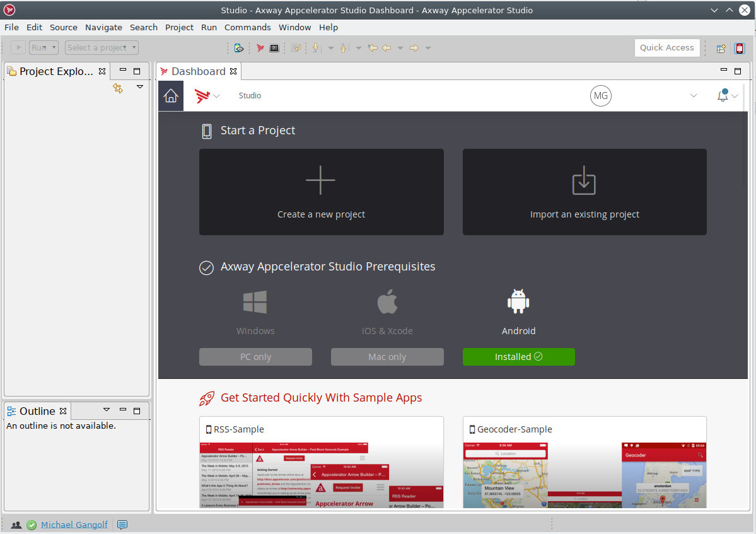Screen dimensions: 756x534
Task: Open the Edit menu
Action: (x=34, y=28)
